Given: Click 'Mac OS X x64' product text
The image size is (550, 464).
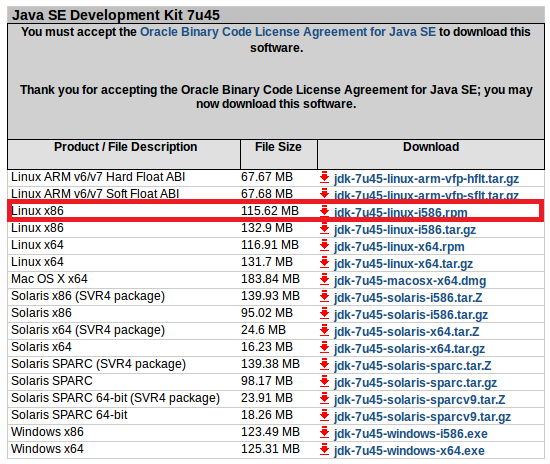Looking at the screenshot, I should point(49,279).
